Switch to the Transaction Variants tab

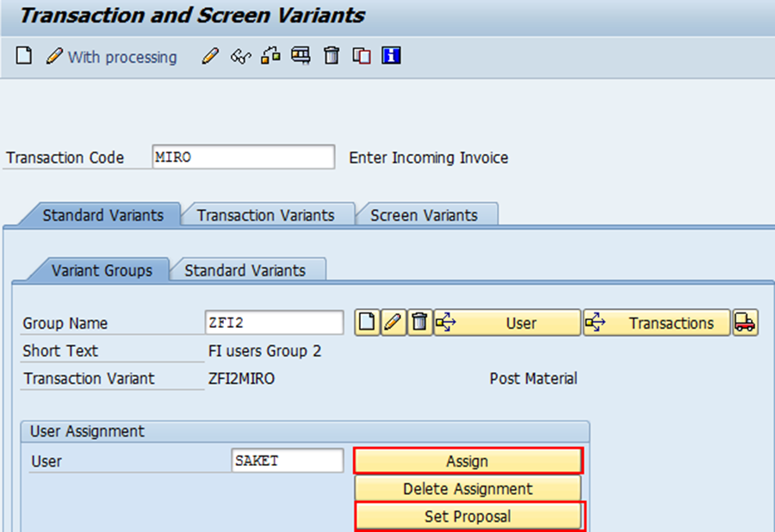(x=267, y=215)
